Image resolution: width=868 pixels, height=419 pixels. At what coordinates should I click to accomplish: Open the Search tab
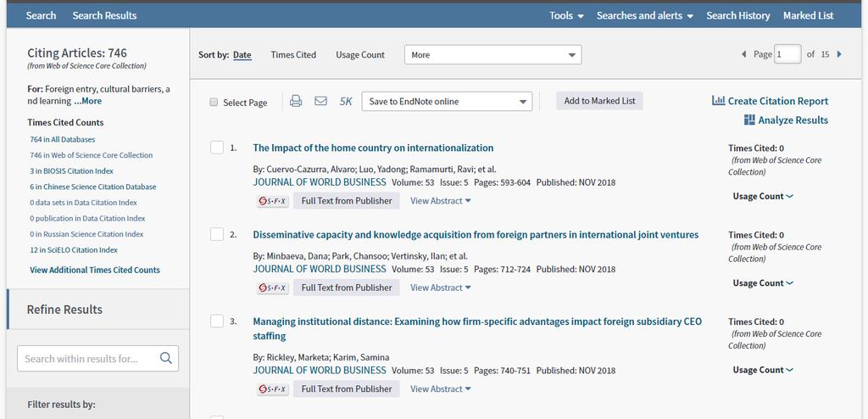[x=41, y=15]
